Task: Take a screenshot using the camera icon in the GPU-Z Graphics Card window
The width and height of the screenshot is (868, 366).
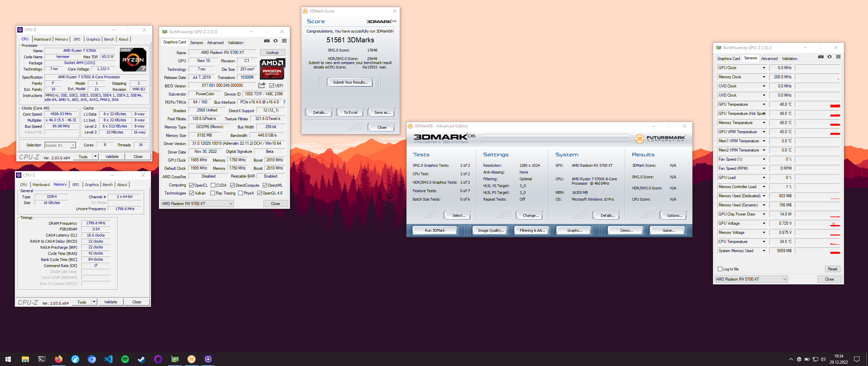Action: coord(267,41)
